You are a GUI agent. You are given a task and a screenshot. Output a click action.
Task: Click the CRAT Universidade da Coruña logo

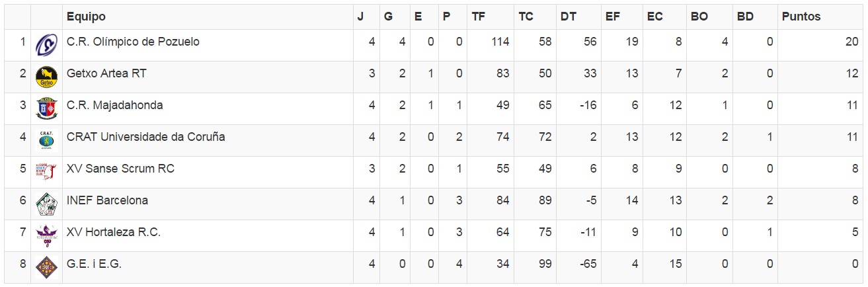pos(46,140)
